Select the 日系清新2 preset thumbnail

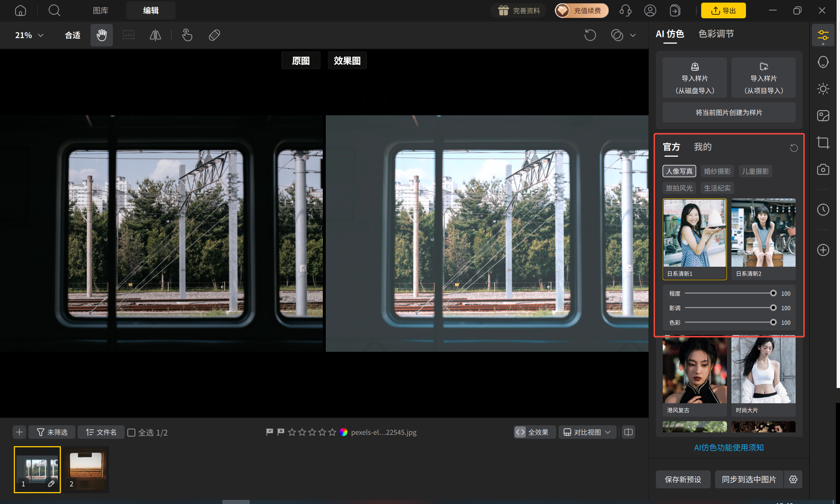click(x=763, y=239)
